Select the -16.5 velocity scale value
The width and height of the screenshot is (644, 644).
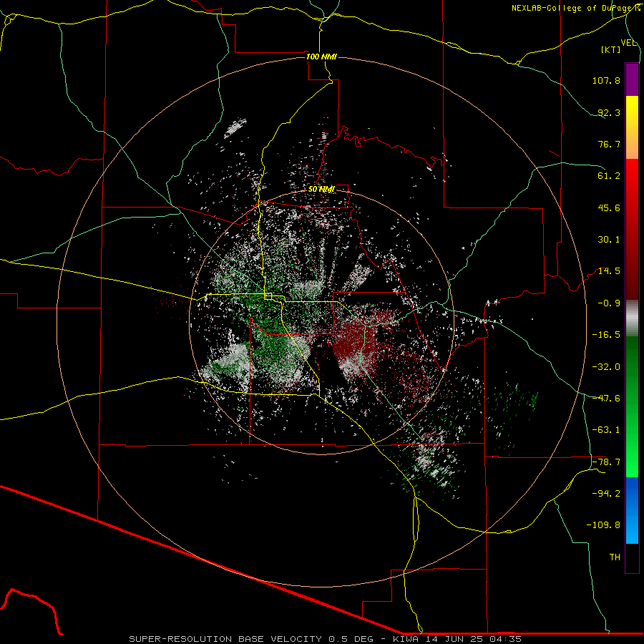(x=606, y=335)
